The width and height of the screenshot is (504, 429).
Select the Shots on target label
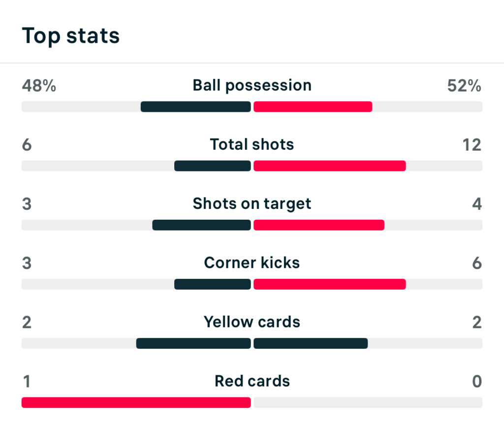coord(252,203)
